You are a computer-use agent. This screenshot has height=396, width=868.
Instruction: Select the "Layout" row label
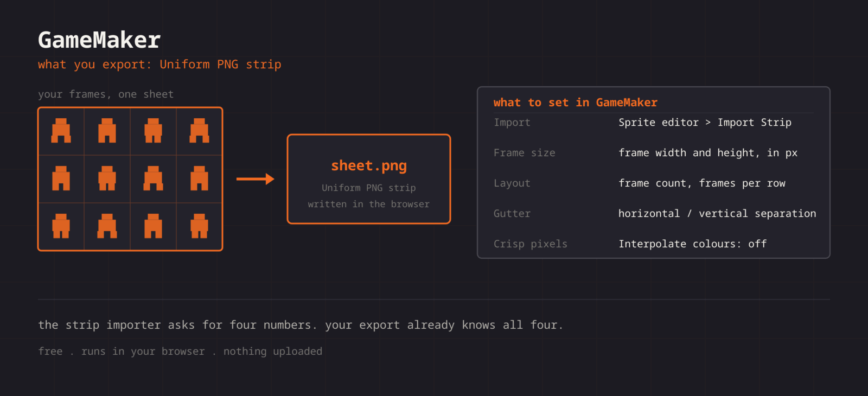[512, 183]
